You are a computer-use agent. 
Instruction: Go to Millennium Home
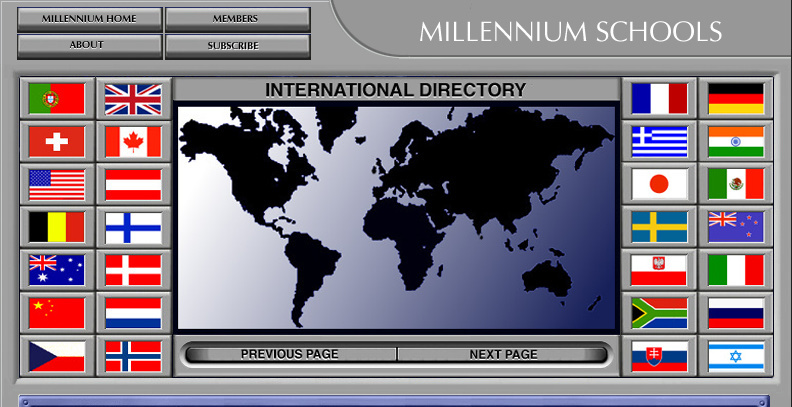tap(89, 19)
